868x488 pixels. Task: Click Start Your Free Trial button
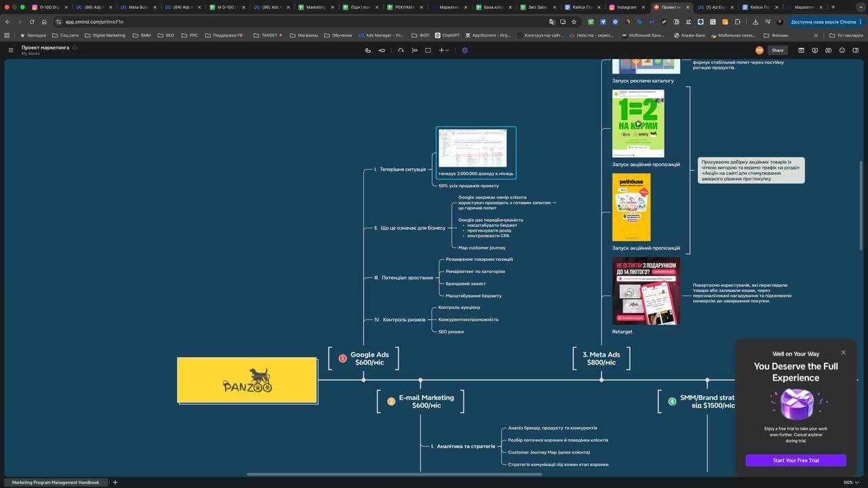pyautogui.click(x=795, y=460)
